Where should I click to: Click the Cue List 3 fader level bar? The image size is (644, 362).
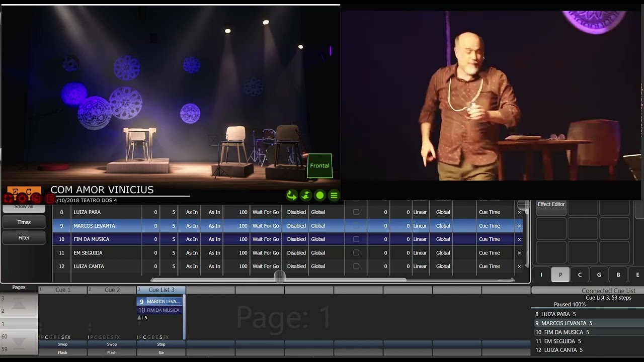184,317
